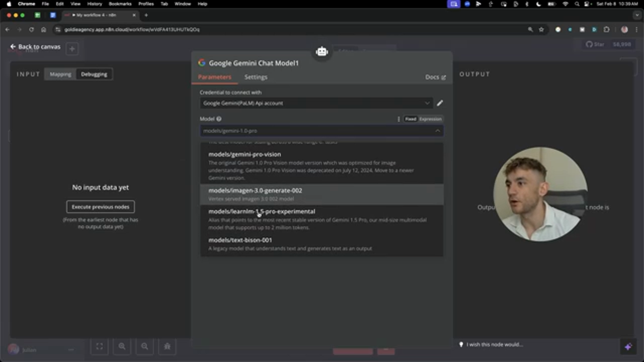644x362 pixels.
Task: Click menu bar Spotlight search icon
Action: [x=576, y=4]
